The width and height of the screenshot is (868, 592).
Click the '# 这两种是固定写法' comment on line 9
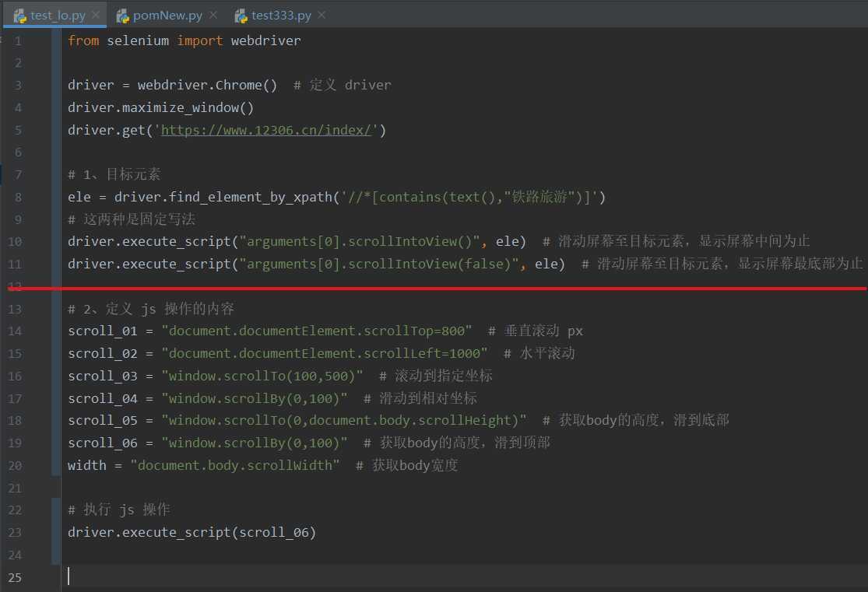click(132, 219)
